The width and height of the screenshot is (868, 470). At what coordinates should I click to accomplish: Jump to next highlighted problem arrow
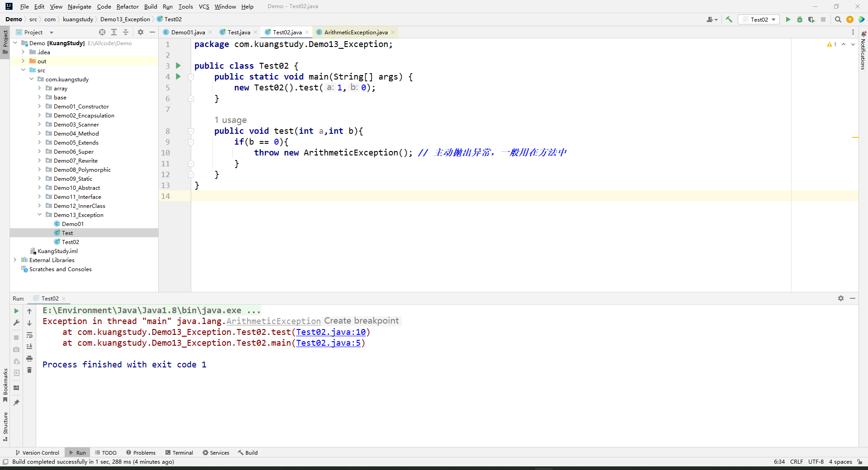click(x=853, y=44)
